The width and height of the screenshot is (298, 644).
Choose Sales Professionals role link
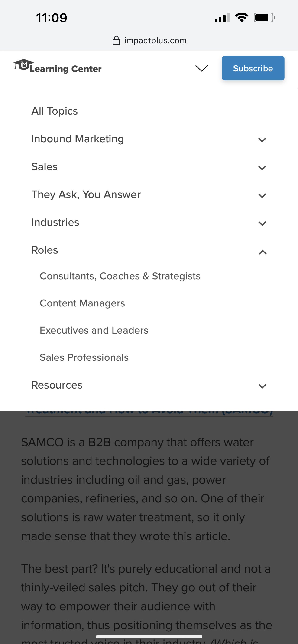[x=84, y=357]
